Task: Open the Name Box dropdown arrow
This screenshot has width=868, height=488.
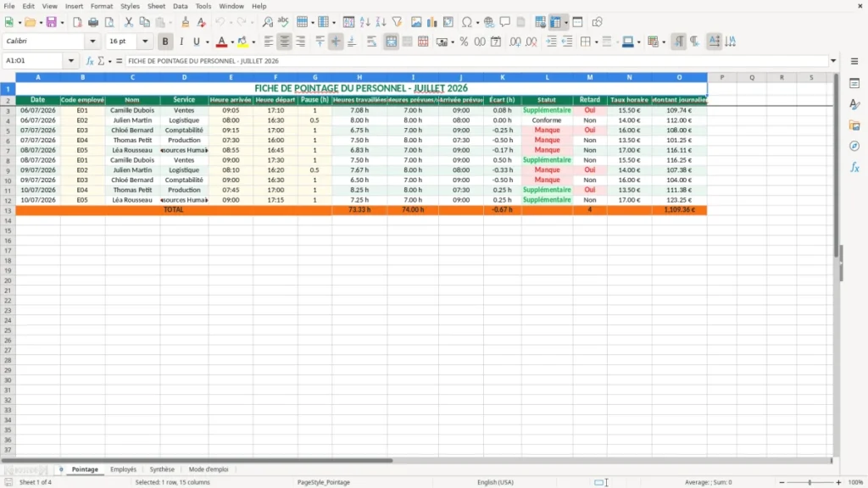Action: 71,61
